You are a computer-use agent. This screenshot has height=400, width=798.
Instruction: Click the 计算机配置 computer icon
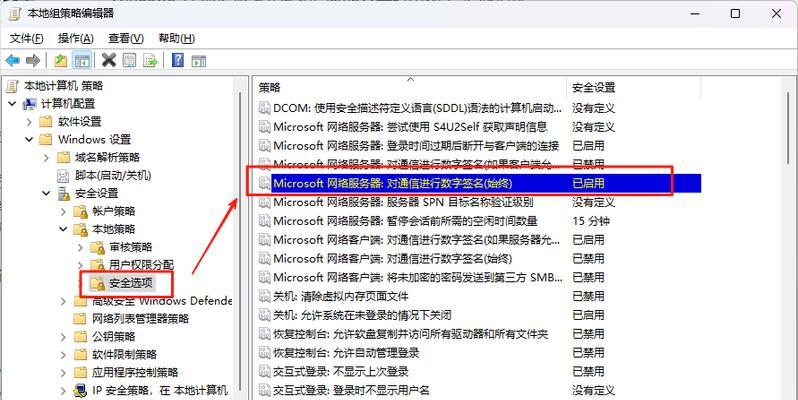(x=30, y=104)
